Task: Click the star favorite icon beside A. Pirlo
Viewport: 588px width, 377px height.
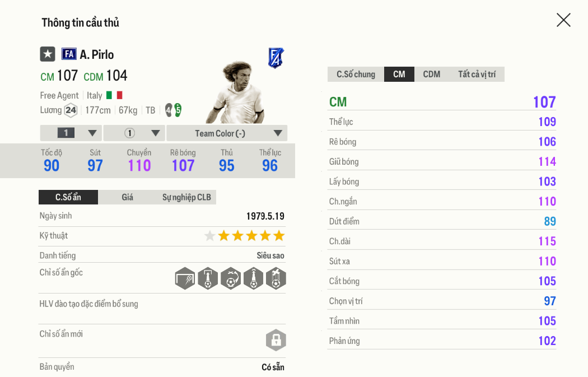Action: click(48, 54)
